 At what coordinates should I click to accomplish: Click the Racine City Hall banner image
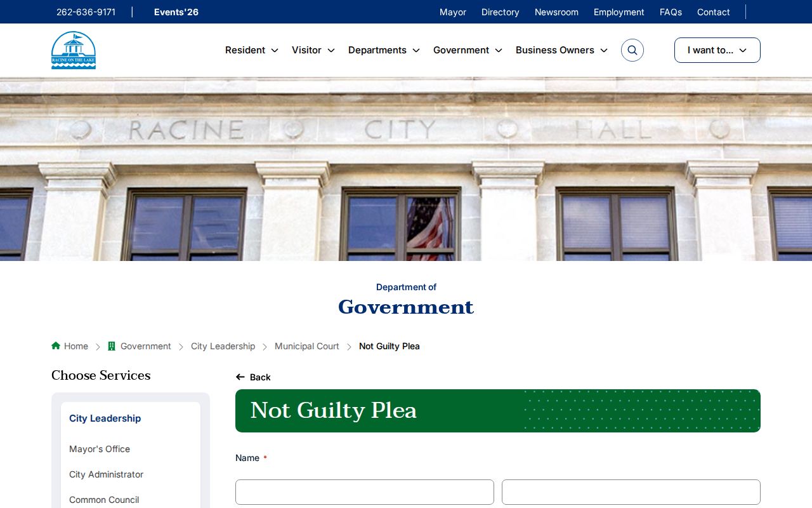coord(406,169)
